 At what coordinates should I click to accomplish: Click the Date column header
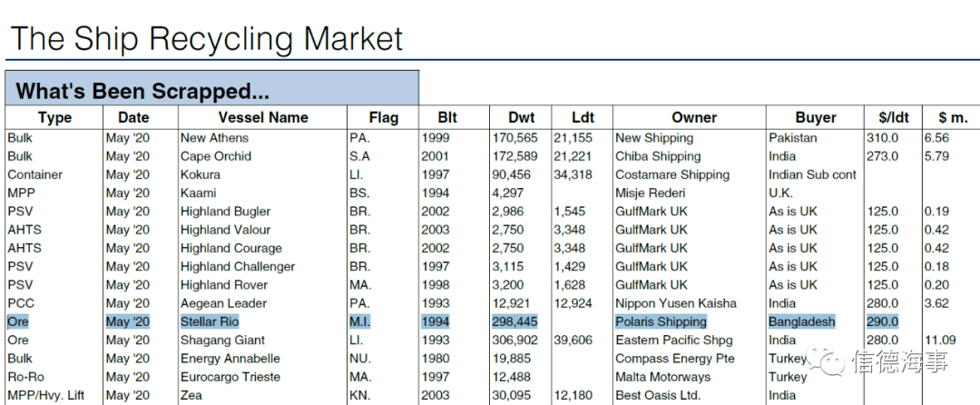(133, 117)
